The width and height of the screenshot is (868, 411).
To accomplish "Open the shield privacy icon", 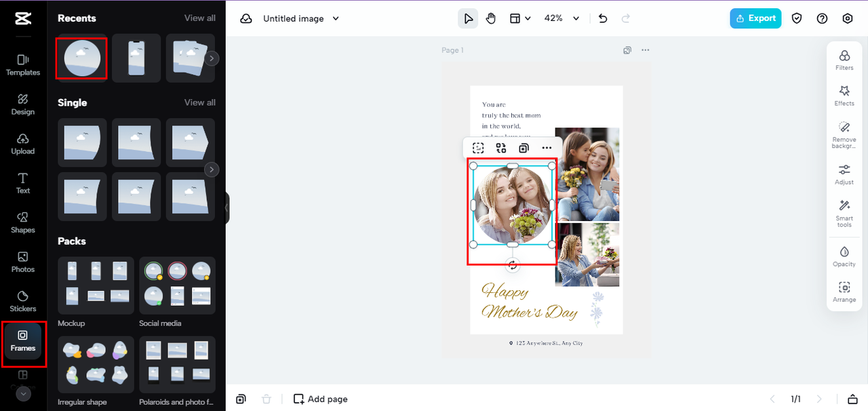I will [x=797, y=18].
